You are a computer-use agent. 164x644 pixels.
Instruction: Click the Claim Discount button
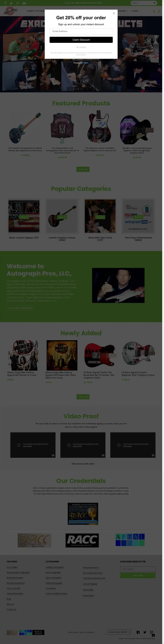(81, 40)
